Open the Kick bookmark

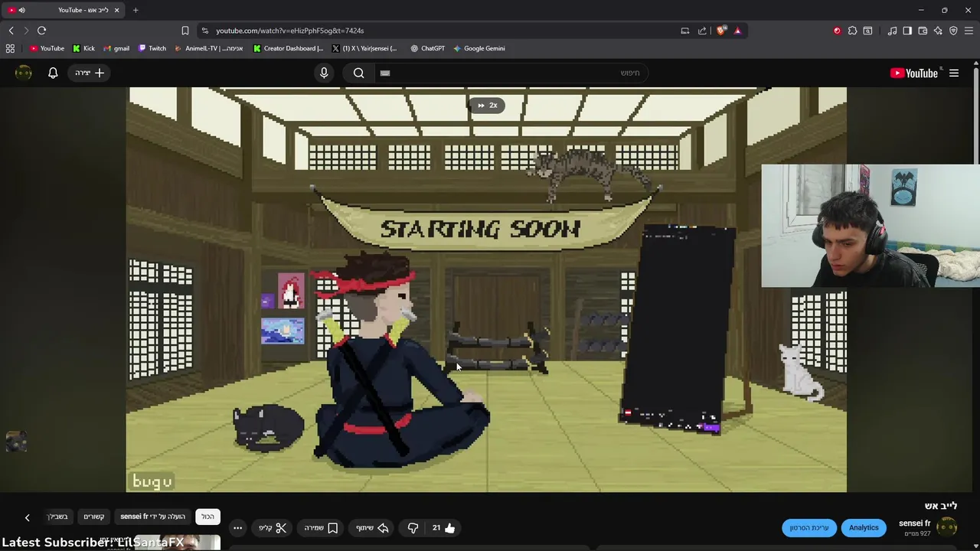click(83, 48)
